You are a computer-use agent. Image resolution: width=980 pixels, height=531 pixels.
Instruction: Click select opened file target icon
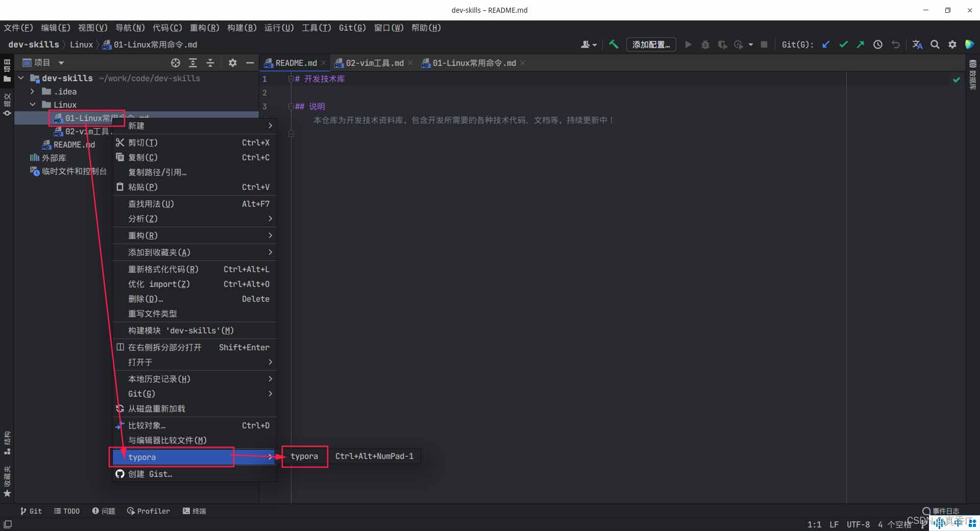click(x=176, y=63)
